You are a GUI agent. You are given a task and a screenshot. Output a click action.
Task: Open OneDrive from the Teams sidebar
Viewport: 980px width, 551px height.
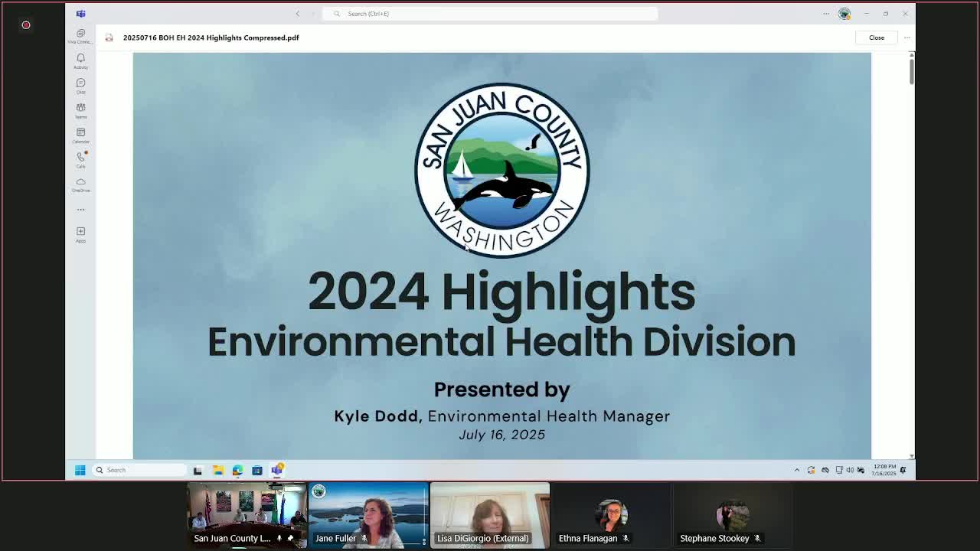pos(80,184)
